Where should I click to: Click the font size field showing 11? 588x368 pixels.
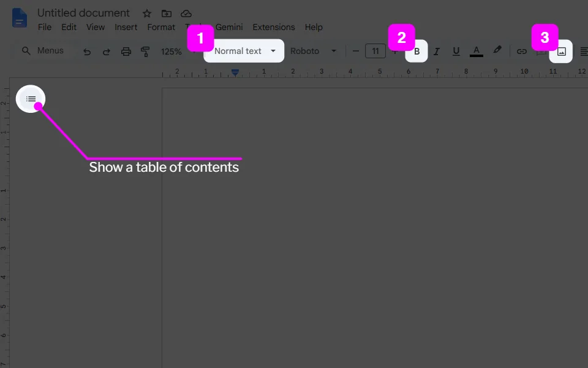tap(375, 51)
